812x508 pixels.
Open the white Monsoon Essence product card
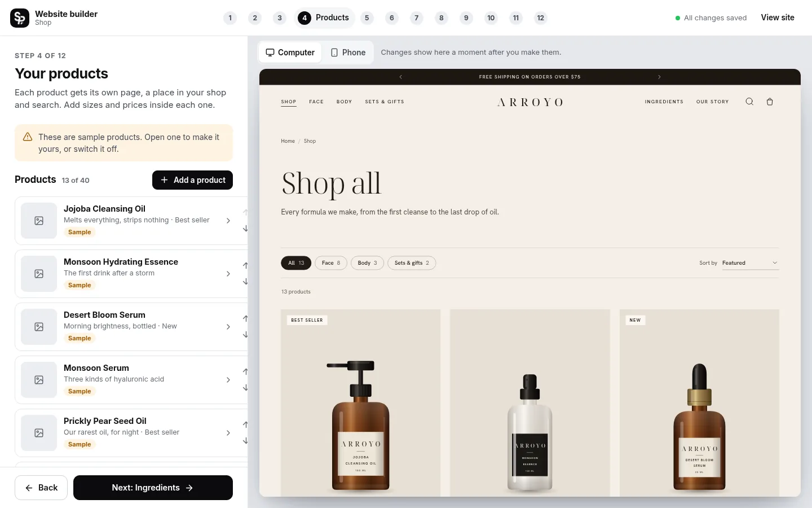point(530,403)
